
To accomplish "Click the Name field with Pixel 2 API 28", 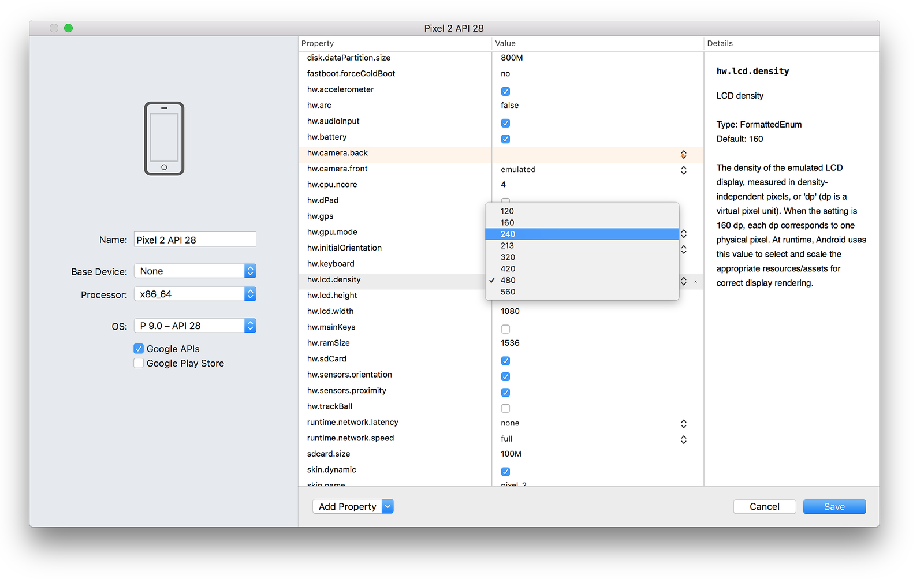I will [195, 240].
